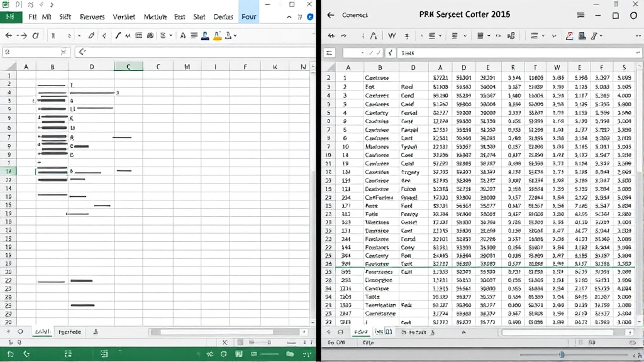Screen dimensions: 644x362
Task: Open the borders dropdown arrow in the left toolbar
Action: (x=170, y=36)
